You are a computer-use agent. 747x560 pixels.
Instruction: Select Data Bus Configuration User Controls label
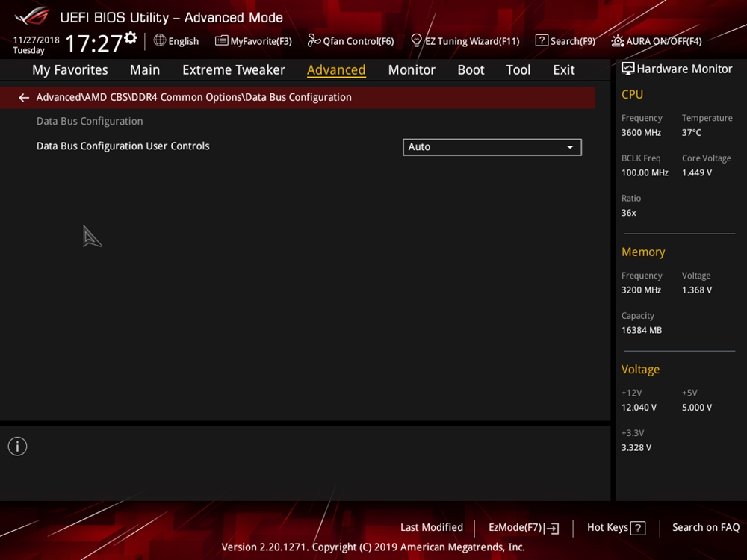[123, 146]
